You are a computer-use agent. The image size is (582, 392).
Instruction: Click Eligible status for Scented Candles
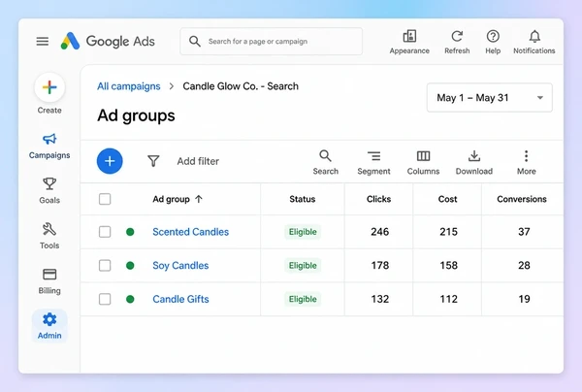[303, 232]
